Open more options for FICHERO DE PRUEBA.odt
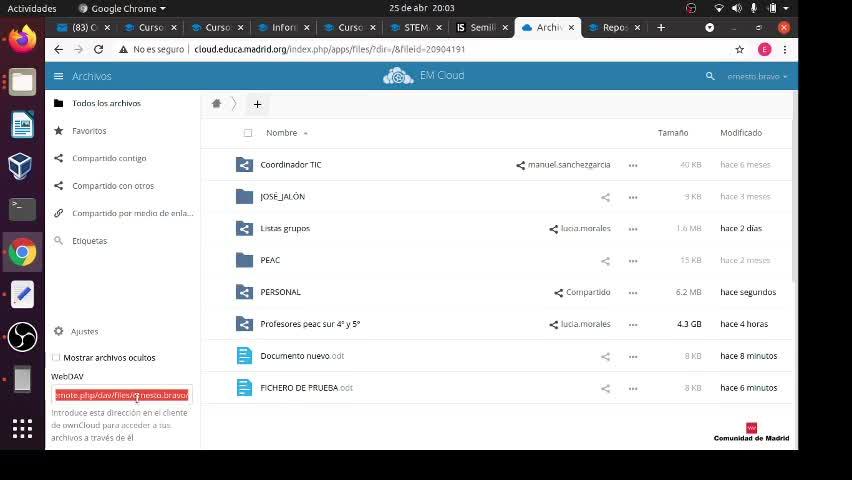 tap(633, 388)
